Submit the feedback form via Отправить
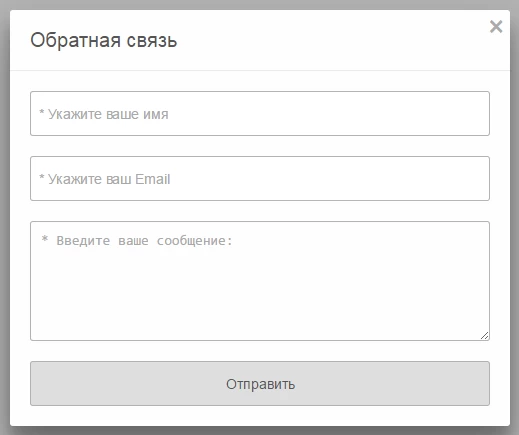 tap(260, 384)
